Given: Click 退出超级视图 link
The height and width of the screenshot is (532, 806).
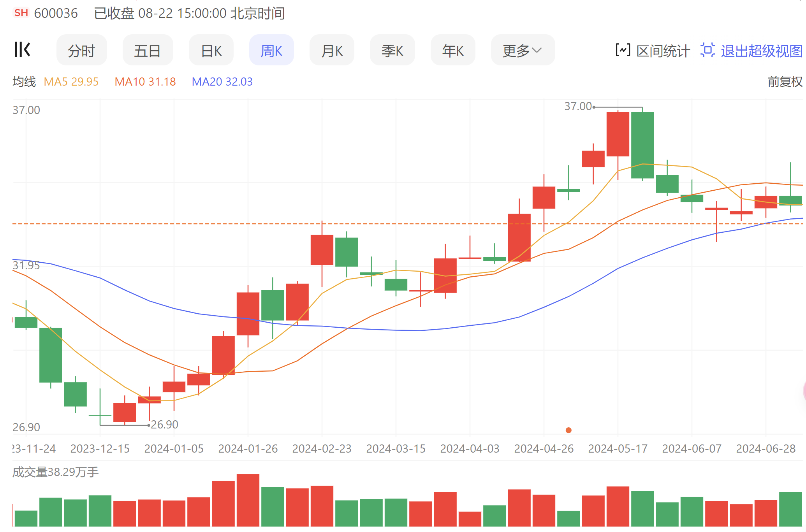Looking at the screenshot, I should coord(761,51).
